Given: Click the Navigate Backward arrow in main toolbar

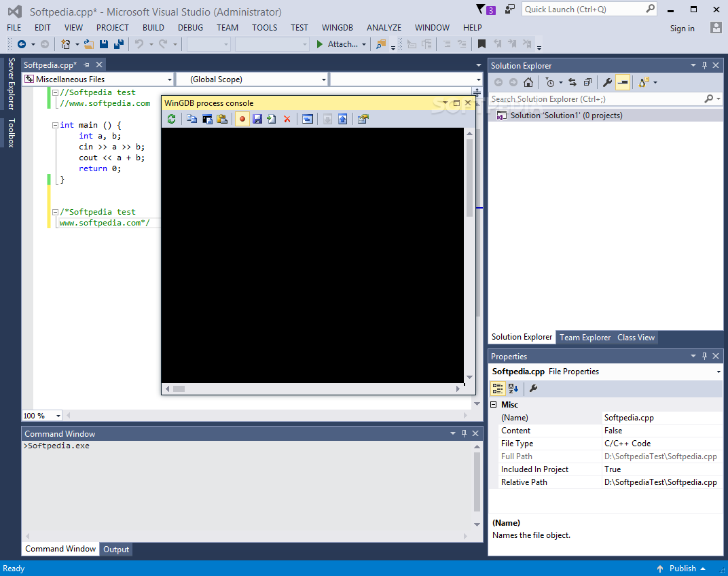Looking at the screenshot, I should [22, 44].
